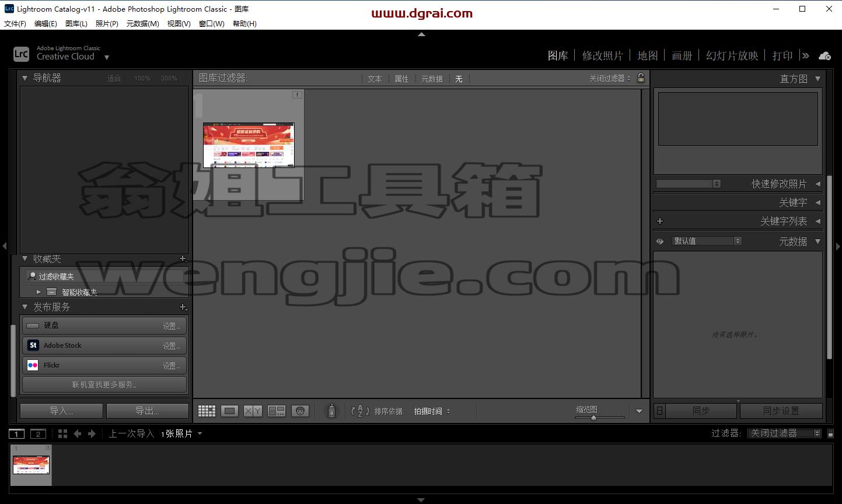This screenshot has width=842, height=504.
Task: Click the 过滤收藏夹 search icon
Action: 32,276
